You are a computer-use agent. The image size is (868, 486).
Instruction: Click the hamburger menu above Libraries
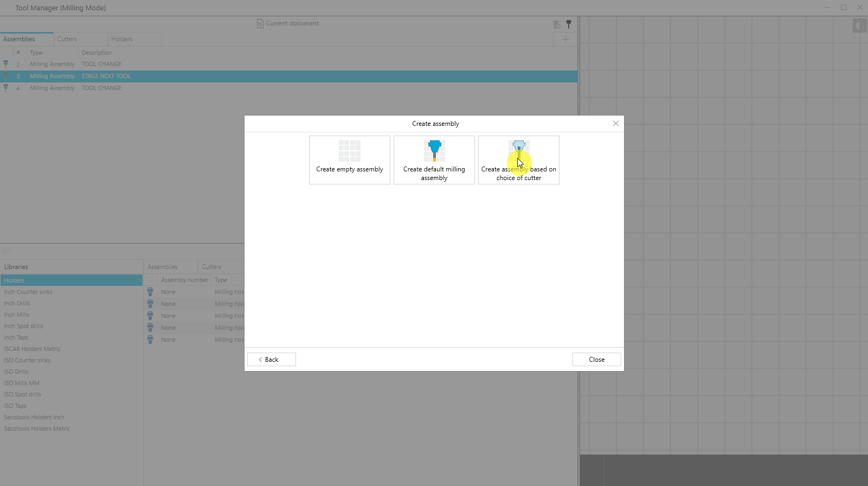[8, 252]
